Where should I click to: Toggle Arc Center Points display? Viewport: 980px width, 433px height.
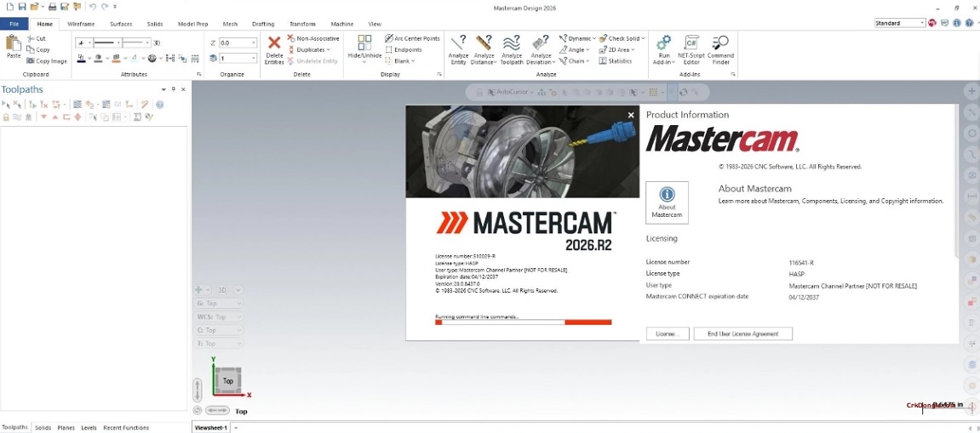pos(412,38)
